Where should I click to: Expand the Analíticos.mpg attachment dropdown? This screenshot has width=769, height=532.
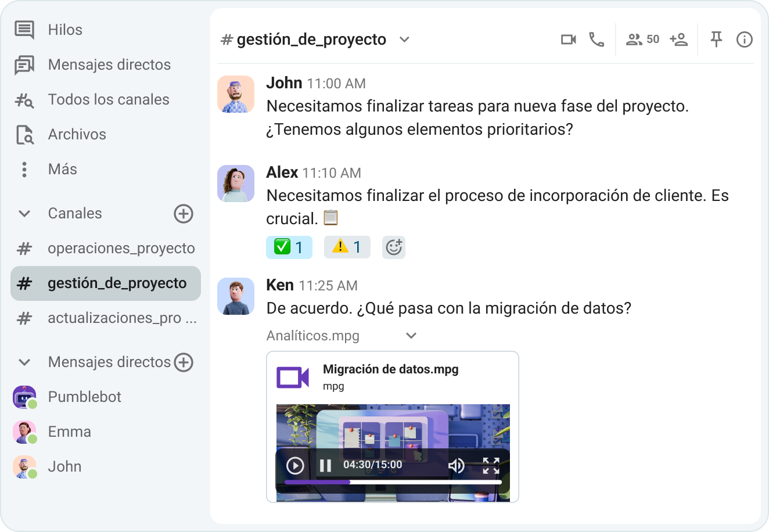411,336
